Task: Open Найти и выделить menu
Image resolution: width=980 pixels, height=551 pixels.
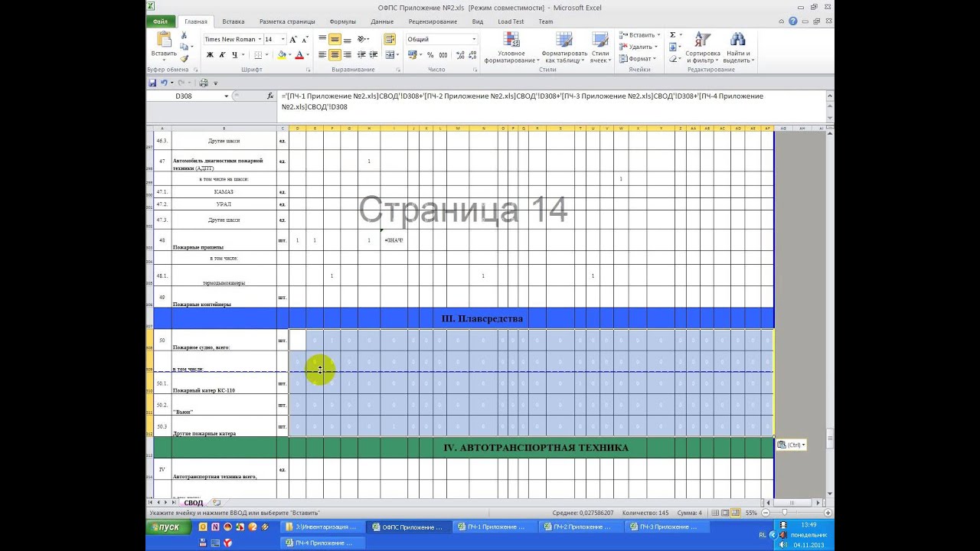Action: pyautogui.click(x=738, y=47)
